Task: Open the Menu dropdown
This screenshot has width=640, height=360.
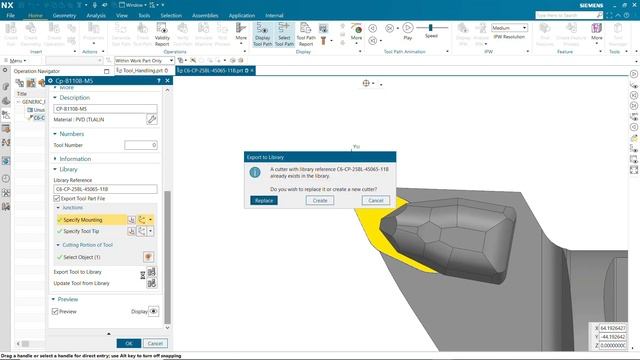Action: [15, 60]
